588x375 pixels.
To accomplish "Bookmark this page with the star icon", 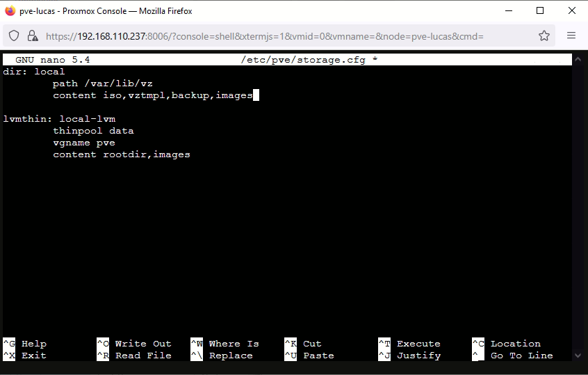I will (x=544, y=35).
